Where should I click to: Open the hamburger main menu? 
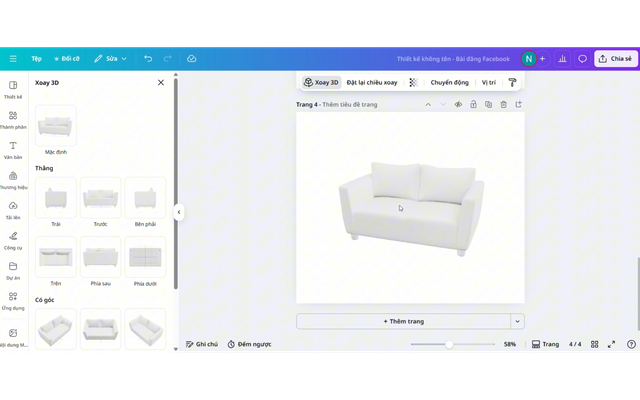[13, 59]
